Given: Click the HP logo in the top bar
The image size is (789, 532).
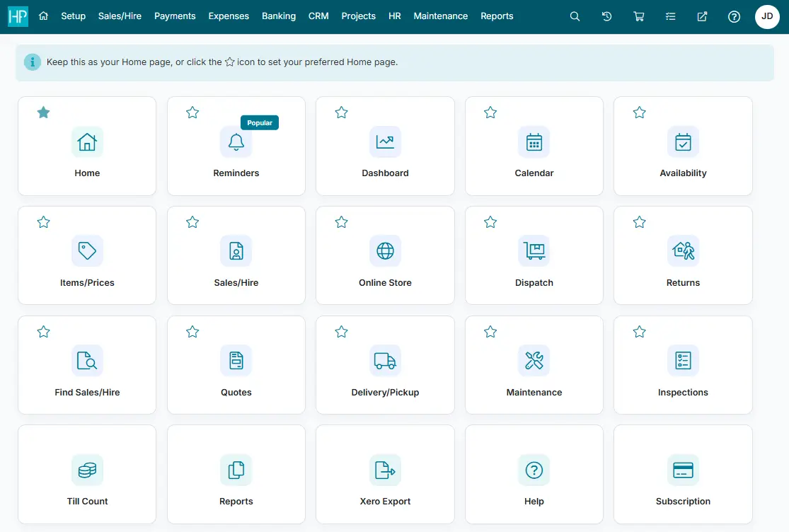Looking at the screenshot, I should click(x=18, y=16).
